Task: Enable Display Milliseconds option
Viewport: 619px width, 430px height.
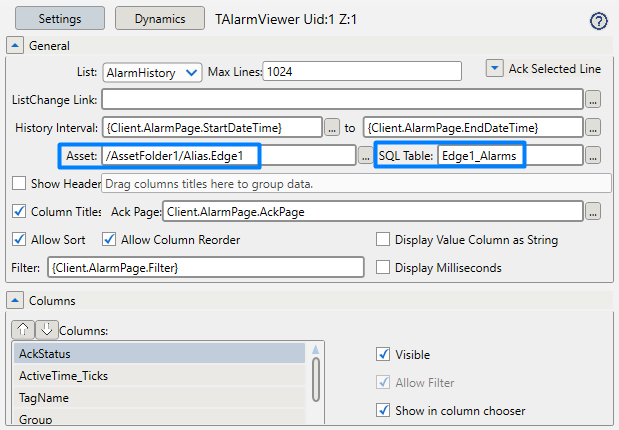Action: (383, 267)
